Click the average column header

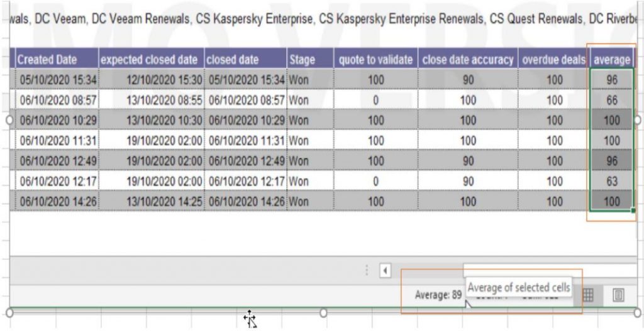coord(611,60)
